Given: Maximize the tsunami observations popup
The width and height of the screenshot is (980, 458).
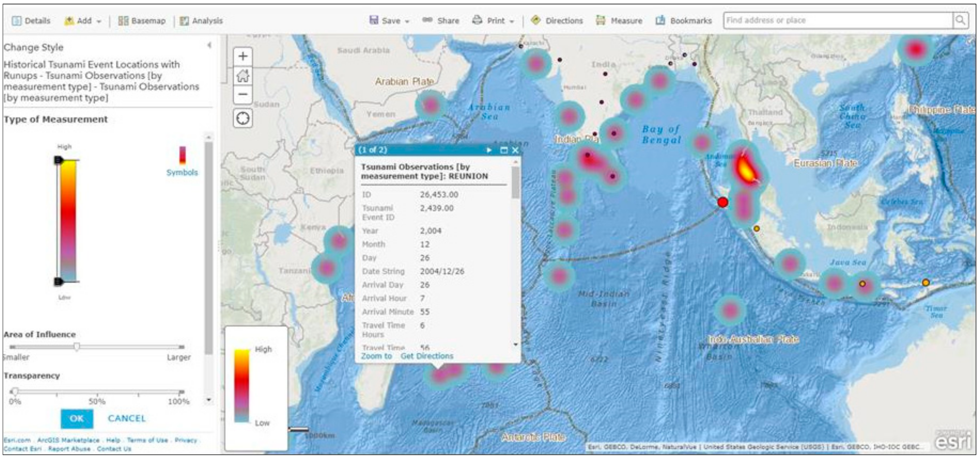Looking at the screenshot, I should pyautogui.click(x=503, y=150).
